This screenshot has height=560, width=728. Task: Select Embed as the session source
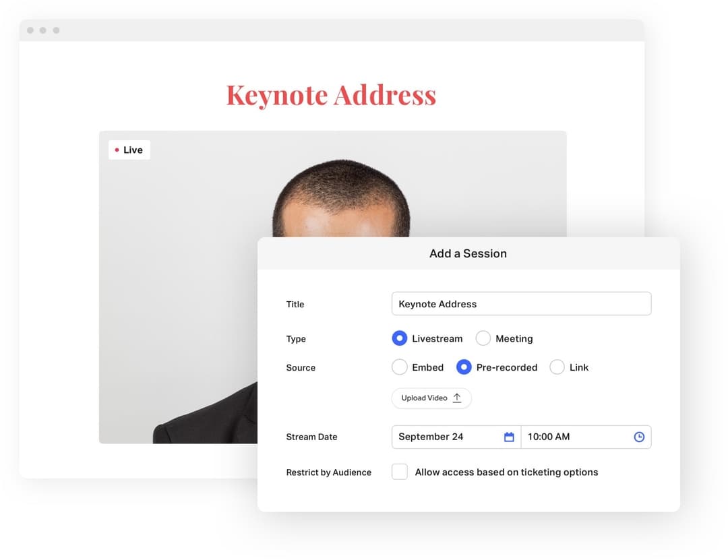coord(399,367)
